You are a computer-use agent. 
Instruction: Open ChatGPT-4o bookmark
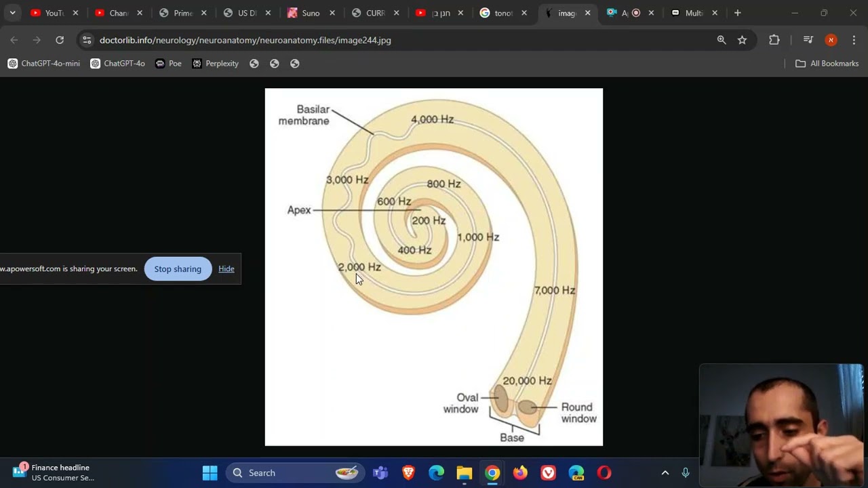tap(118, 63)
